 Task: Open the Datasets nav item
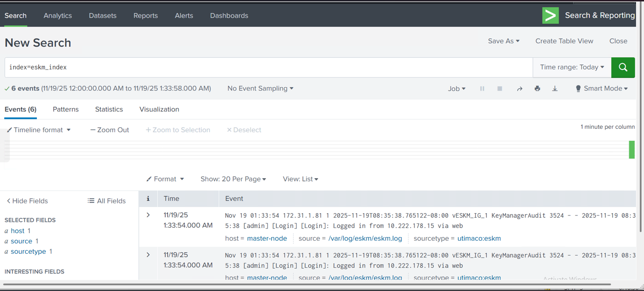103,15
